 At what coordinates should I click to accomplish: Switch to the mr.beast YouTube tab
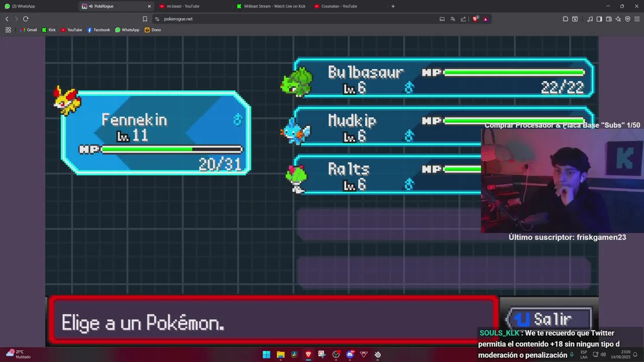click(194, 6)
